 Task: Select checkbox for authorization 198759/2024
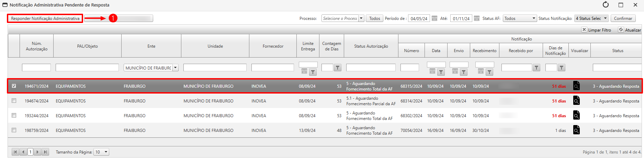click(x=14, y=130)
